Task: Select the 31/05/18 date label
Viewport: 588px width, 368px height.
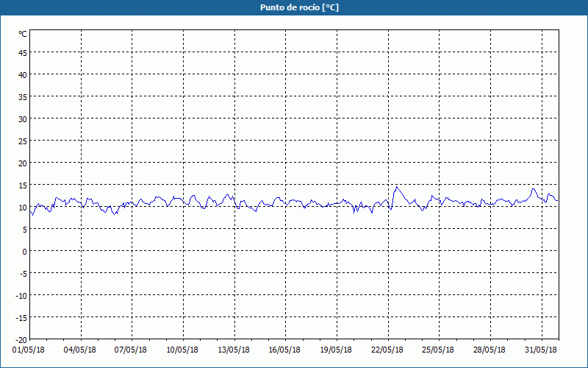Action: click(542, 349)
